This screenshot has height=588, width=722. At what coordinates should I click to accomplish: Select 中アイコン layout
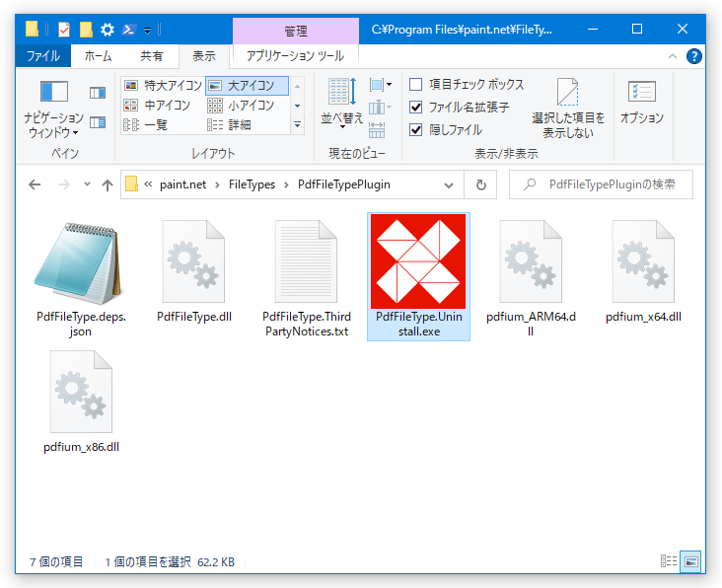(157, 106)
